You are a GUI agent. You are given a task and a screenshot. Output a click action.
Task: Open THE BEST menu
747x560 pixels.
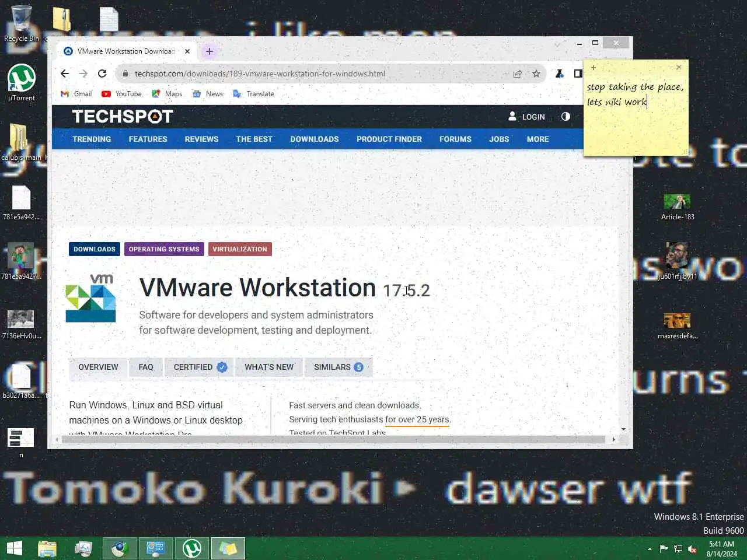click(254, 139)
